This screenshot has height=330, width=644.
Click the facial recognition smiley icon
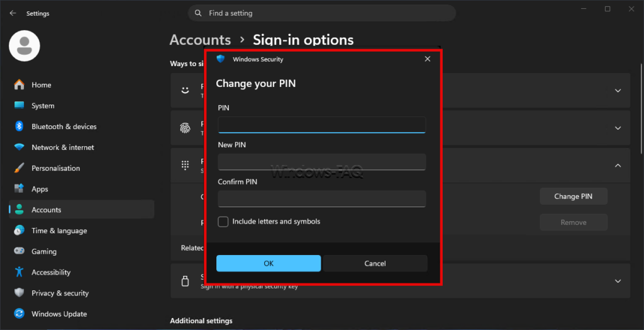[x=186, y=90]
